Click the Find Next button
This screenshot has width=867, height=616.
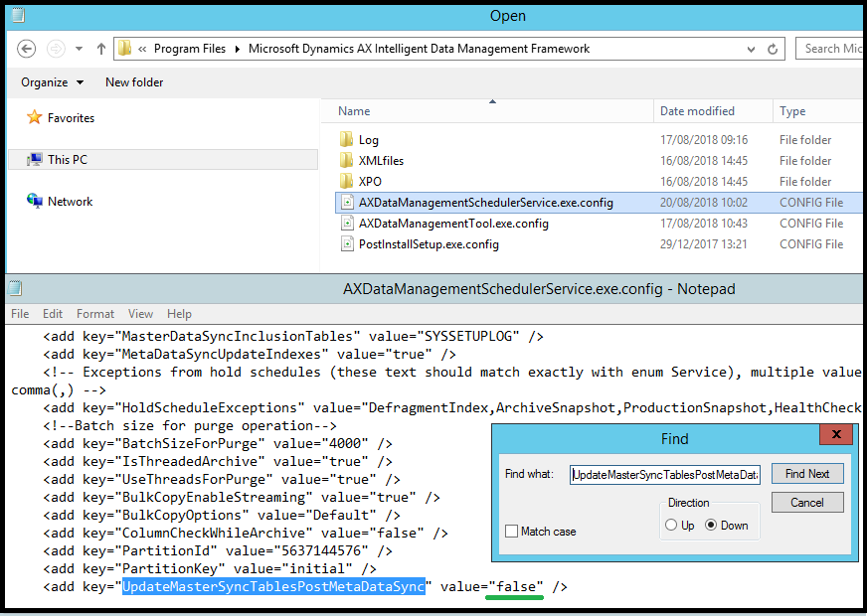click(x=806, y=474)
